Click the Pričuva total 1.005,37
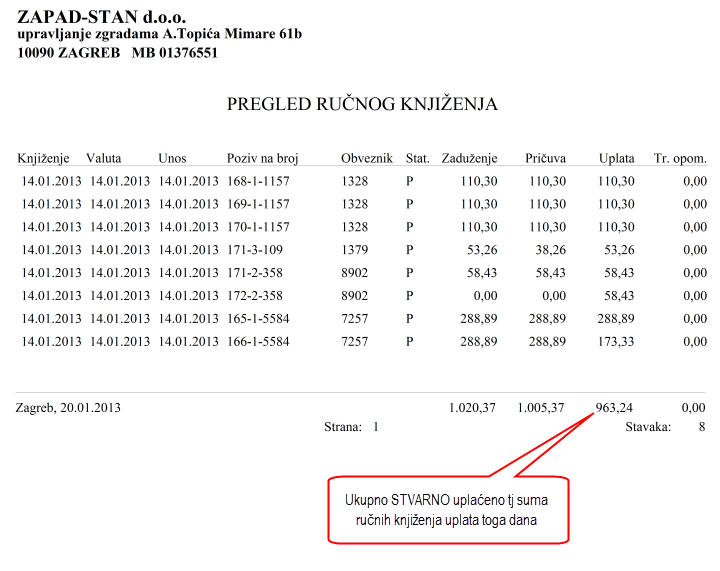 tap(541, 408)
